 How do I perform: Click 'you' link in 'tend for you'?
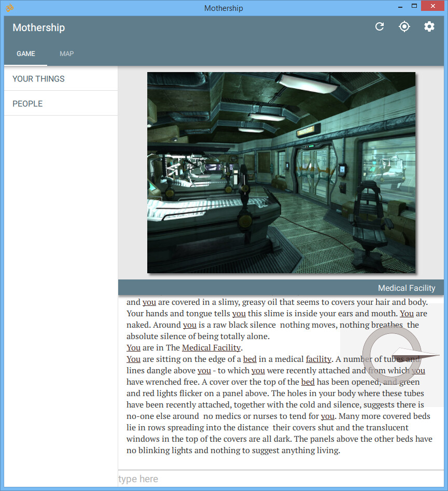(328, 416)
